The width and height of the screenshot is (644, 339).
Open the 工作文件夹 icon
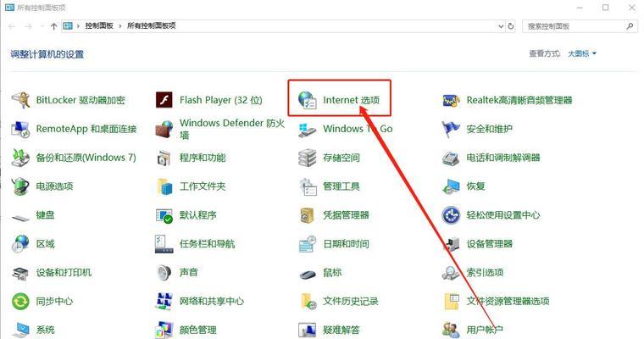[x=164, y=186]
